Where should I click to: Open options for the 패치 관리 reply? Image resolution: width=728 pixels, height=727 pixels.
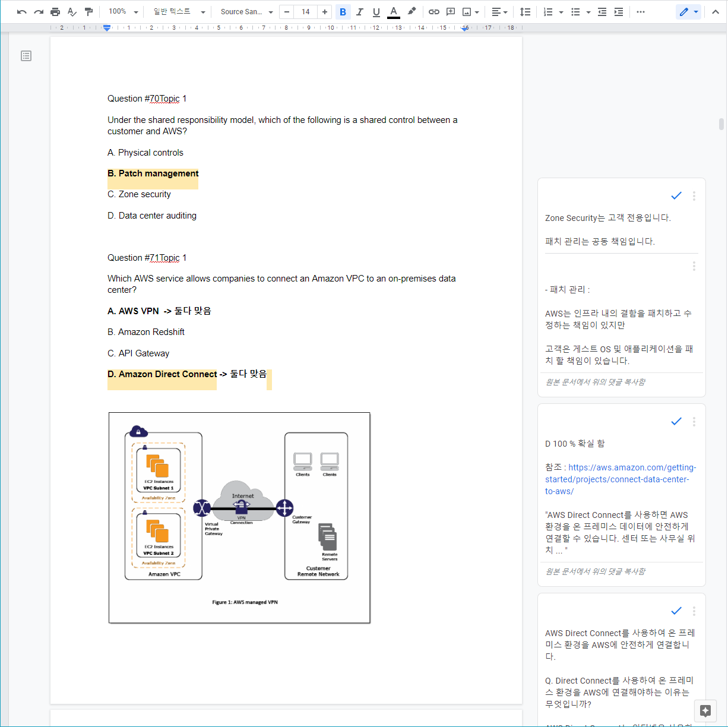pos(694,266)
